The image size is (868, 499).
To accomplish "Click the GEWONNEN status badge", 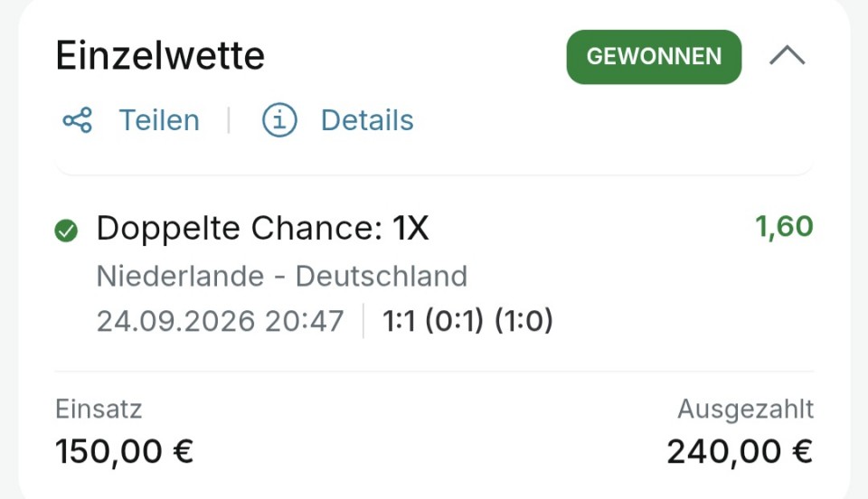I will tap(654, 57).
